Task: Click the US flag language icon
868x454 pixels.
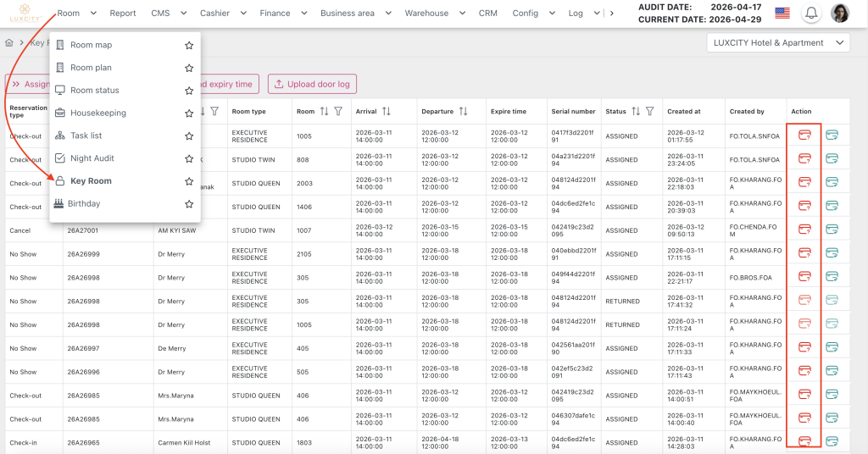Action: [x=782, y=14]
